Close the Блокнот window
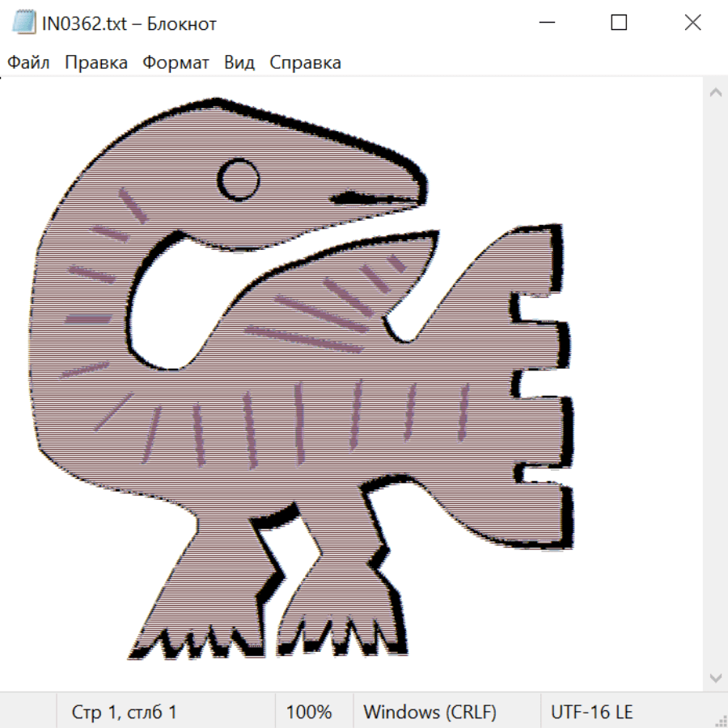Image resolution: width=728 pixels, height=728 pixels. 692,23
